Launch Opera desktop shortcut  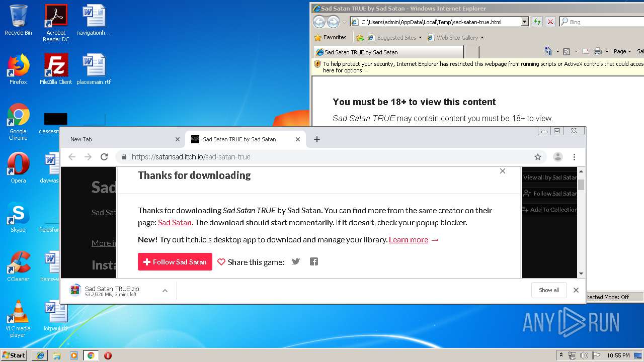coord(18,168)
